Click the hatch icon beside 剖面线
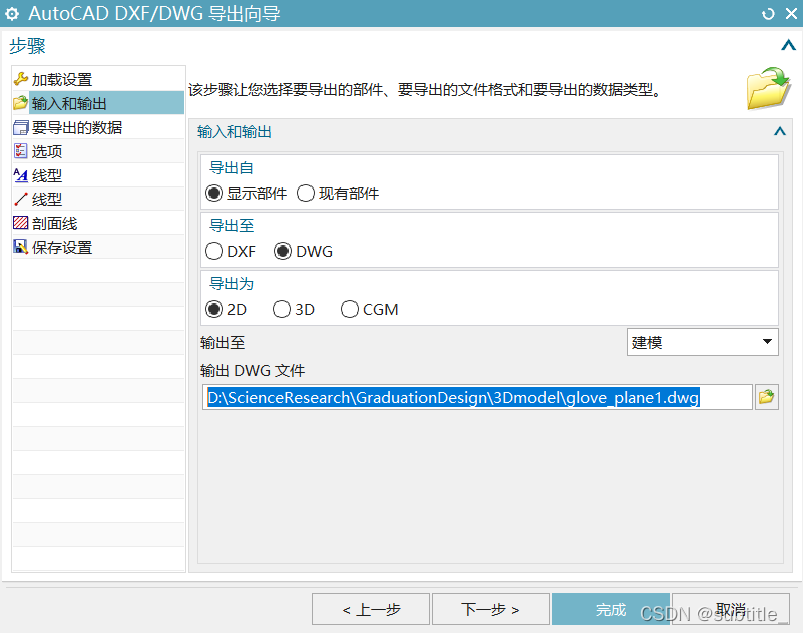The height and width of the screenshot is (633, 803). tap(20, 223)
